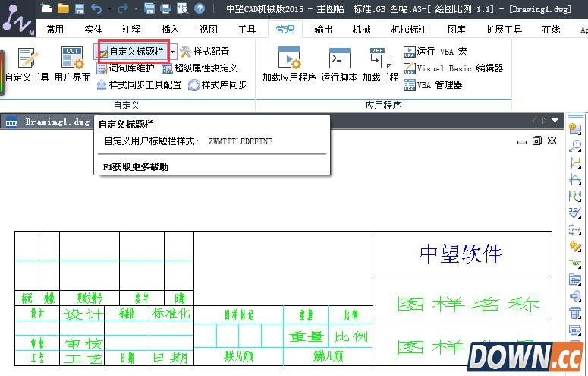The image size is (588, 376).
Task: Switch to the 视图 ribbon tab
Action: point(208,30)
